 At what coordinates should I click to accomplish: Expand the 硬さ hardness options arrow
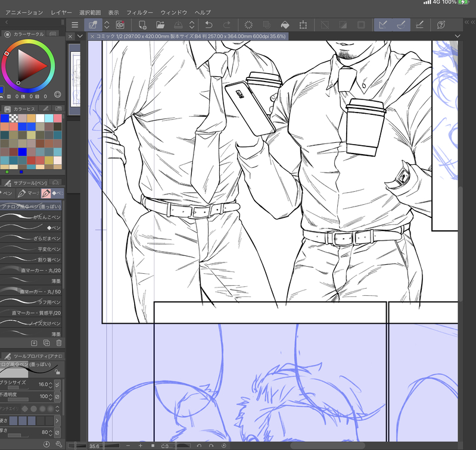pyautogui.click(x=57, y=421)
